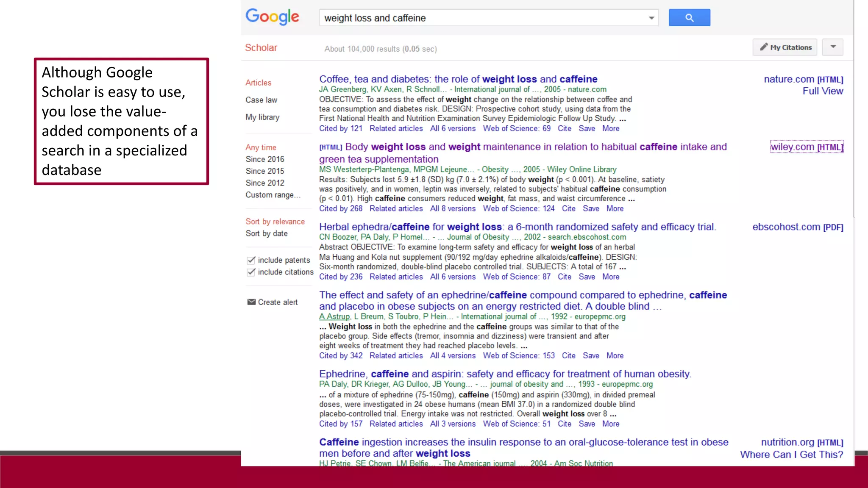The image size is (868, 488).
Task: Open nature.com HTML link
Action: click(803, 79)
